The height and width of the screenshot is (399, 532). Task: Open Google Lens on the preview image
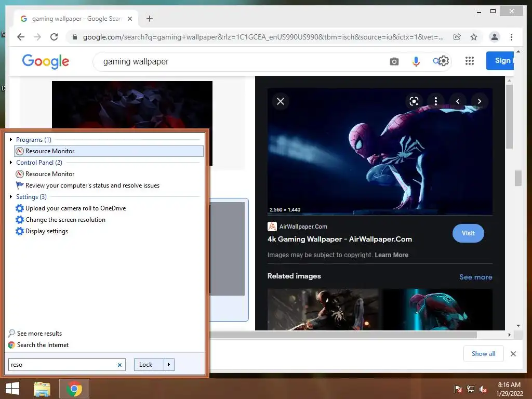pyautogui.click(x=414, y=101)
